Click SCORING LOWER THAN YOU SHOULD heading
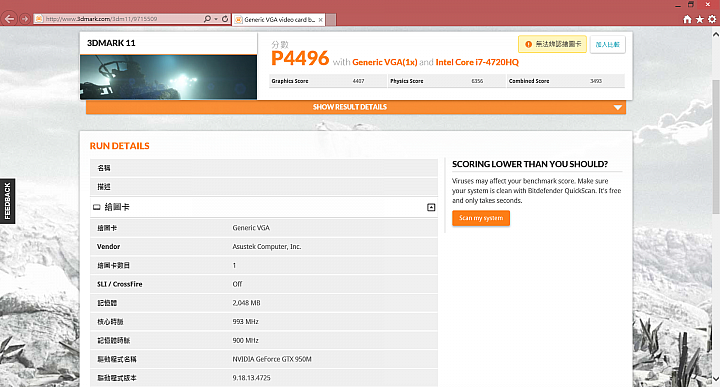The height and width of the screenshot is (387, 720). click(x=530, y=164)
